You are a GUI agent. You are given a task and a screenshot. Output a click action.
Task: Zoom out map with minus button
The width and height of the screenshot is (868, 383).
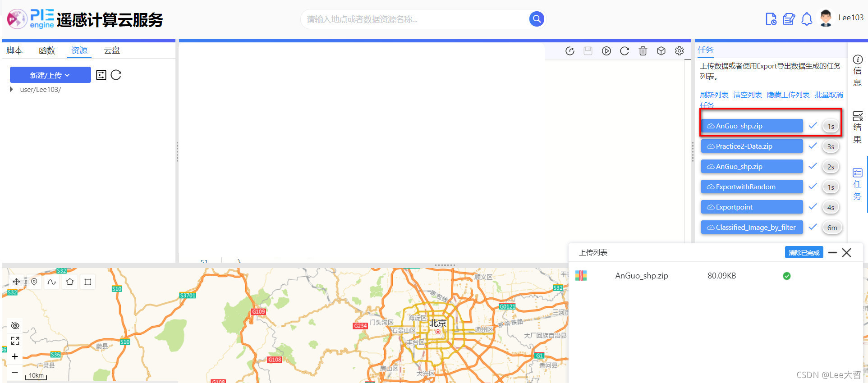pyautogui.click(x=15, y=372)
